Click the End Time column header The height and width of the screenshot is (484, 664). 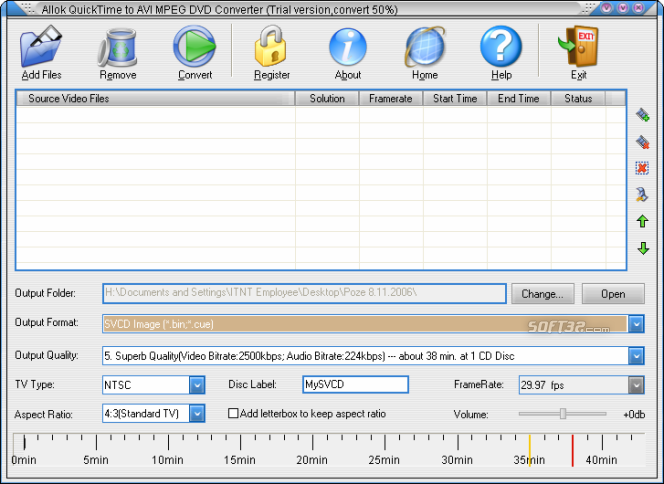[x=519, y=98]
